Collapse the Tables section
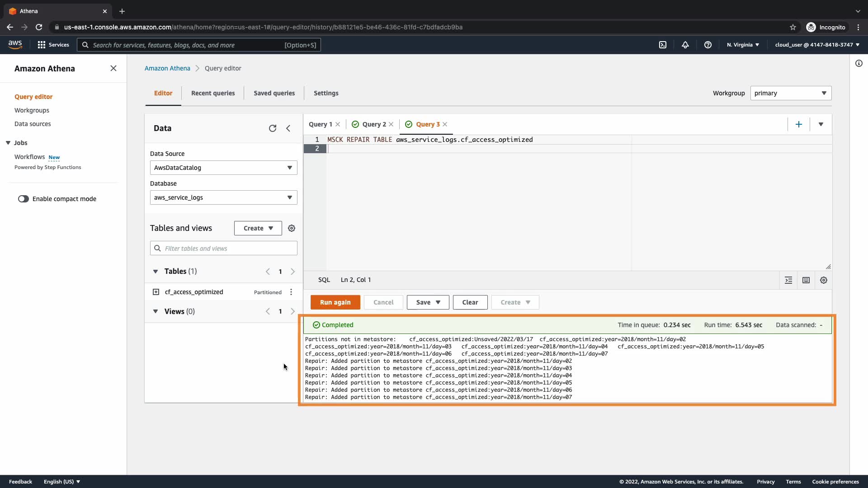The height and width of the screenshot is (488, 868). click(x=156, y=272)
